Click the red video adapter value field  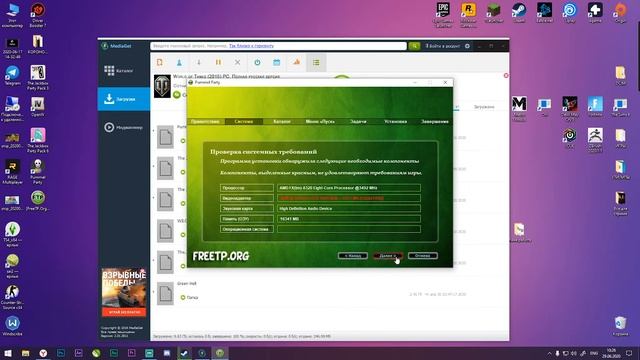349,198
